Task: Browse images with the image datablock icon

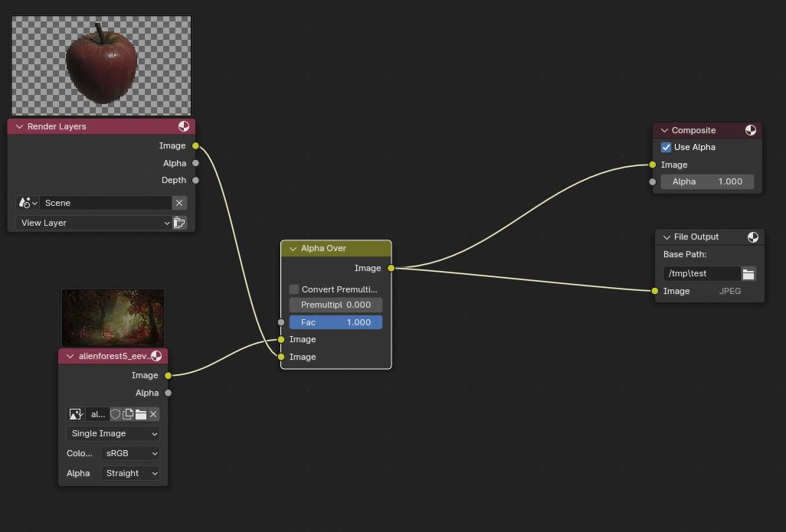Action: click(x=76, y=414)
